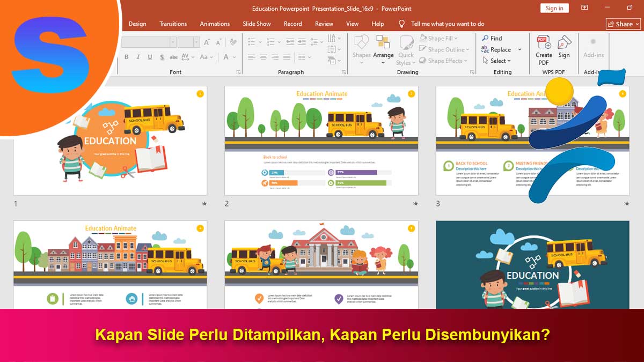
Task: Click the Find magnifier command
Action: tap(492, 38)
